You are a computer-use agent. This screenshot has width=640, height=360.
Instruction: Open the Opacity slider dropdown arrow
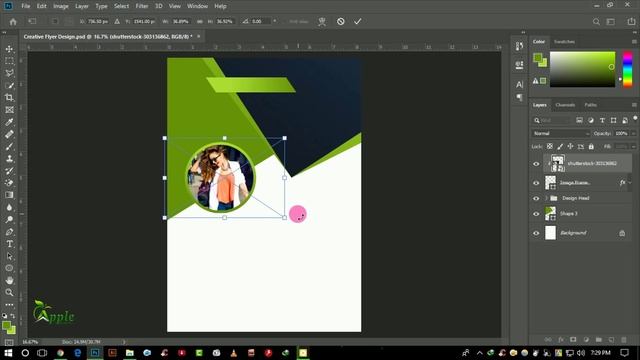[633, 133]
